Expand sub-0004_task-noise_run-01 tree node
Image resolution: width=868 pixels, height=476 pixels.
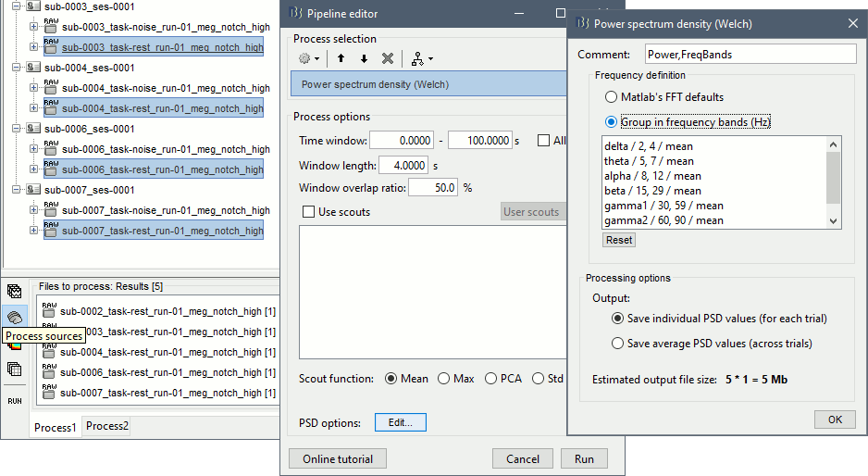pyautogui.click(x=34, y=89)
